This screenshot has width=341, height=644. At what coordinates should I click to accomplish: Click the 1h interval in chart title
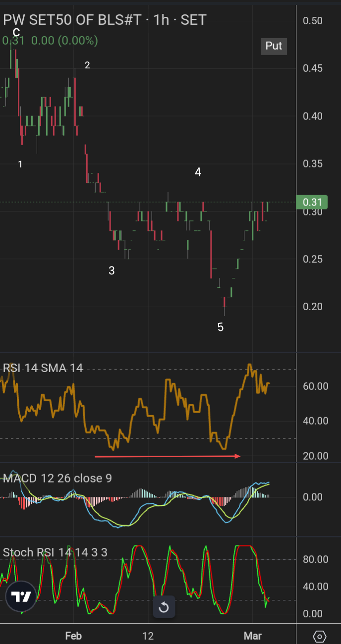162,20
